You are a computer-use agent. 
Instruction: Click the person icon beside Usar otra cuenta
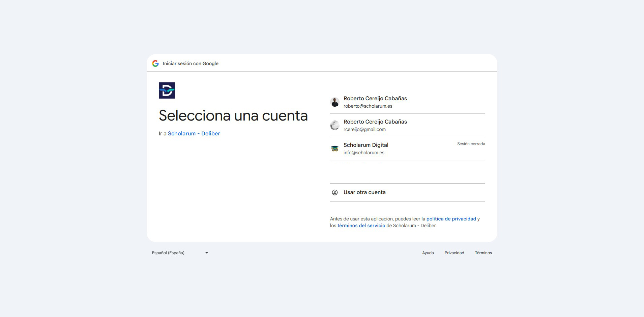click(335, 192)
